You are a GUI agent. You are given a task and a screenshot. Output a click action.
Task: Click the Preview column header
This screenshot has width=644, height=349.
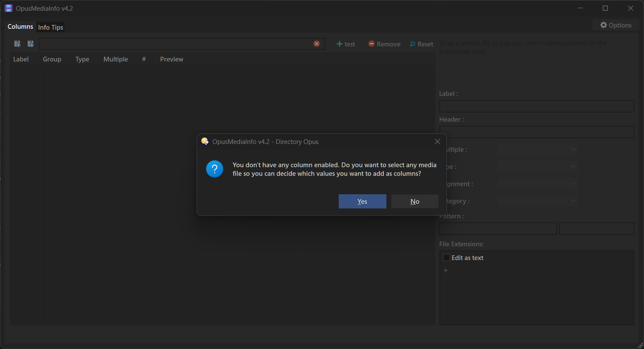172,59
